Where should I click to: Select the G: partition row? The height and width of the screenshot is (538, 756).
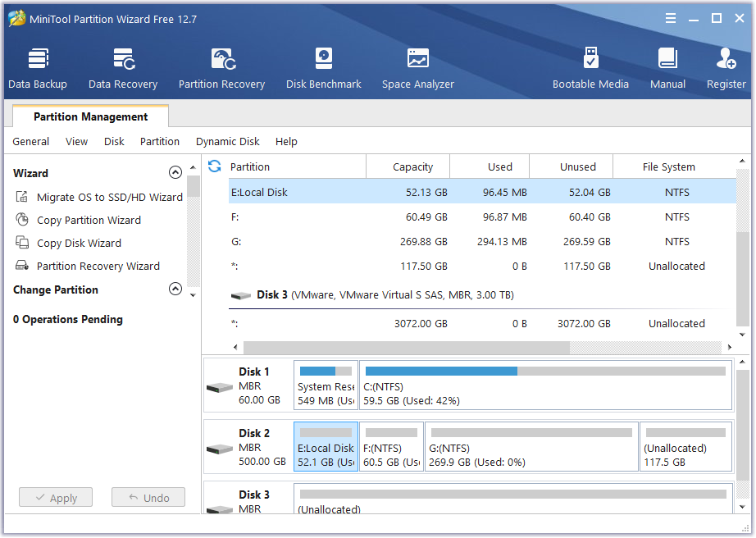pos(482,241)
